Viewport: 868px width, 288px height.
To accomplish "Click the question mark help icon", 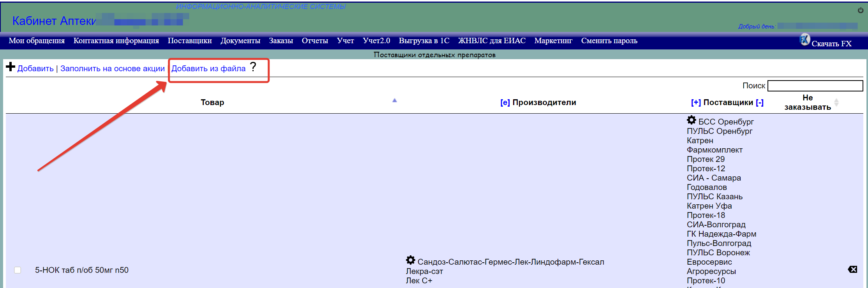I will (x=253, y=67).
